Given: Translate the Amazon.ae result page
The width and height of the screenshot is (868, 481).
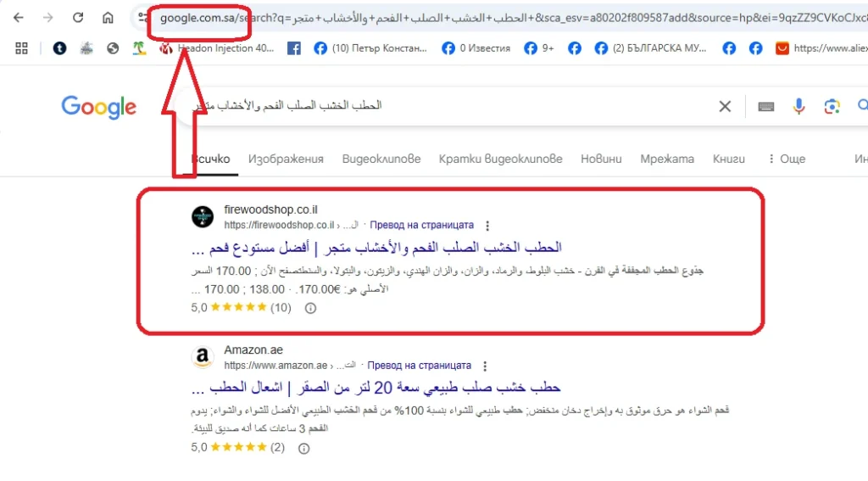Looking at the screenshot, I should pyautogui.click(x=420, y=365).
